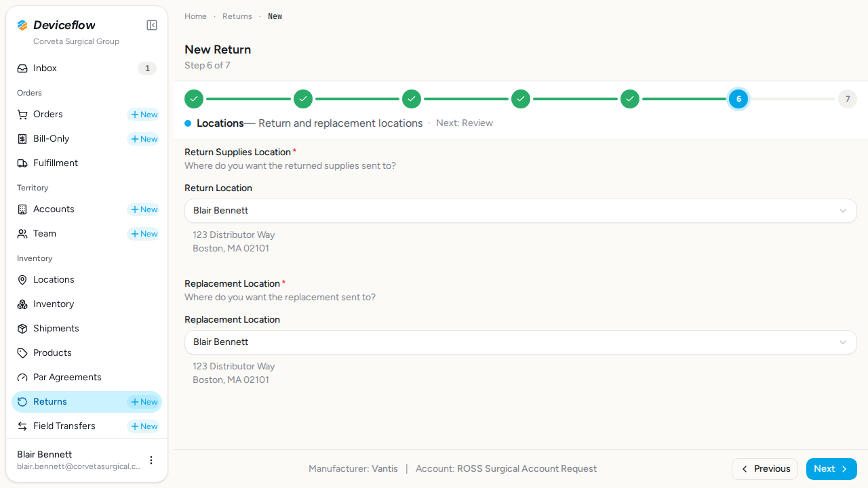The height and width of the screenshot is (488, 868).
Task: Click Blair Bennett email in sidebar footer
Action: (79, 466)
